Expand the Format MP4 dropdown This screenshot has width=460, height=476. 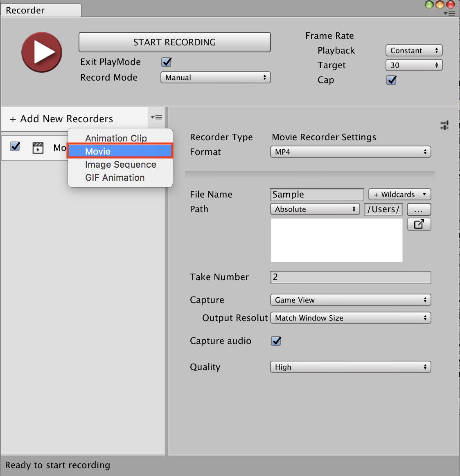350,152
